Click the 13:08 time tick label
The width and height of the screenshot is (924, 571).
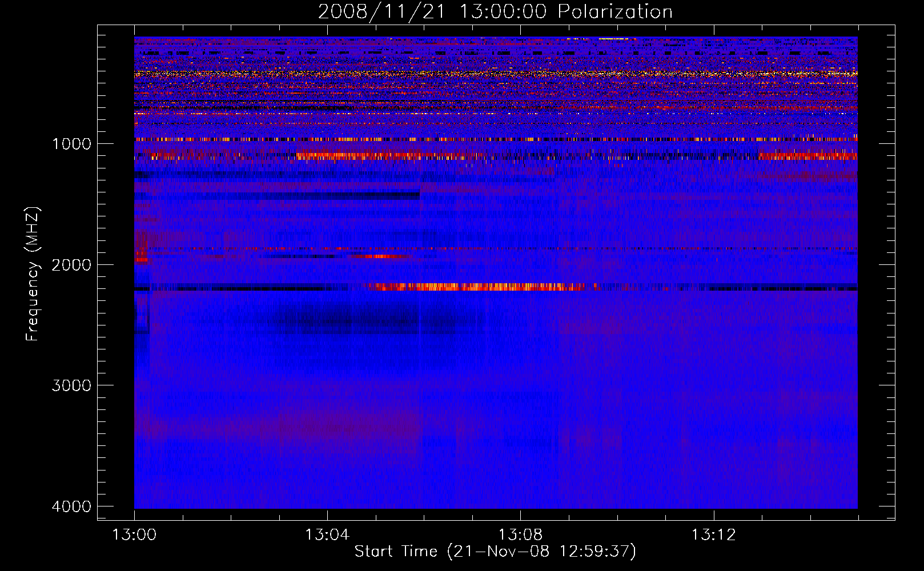click(520, 535)
